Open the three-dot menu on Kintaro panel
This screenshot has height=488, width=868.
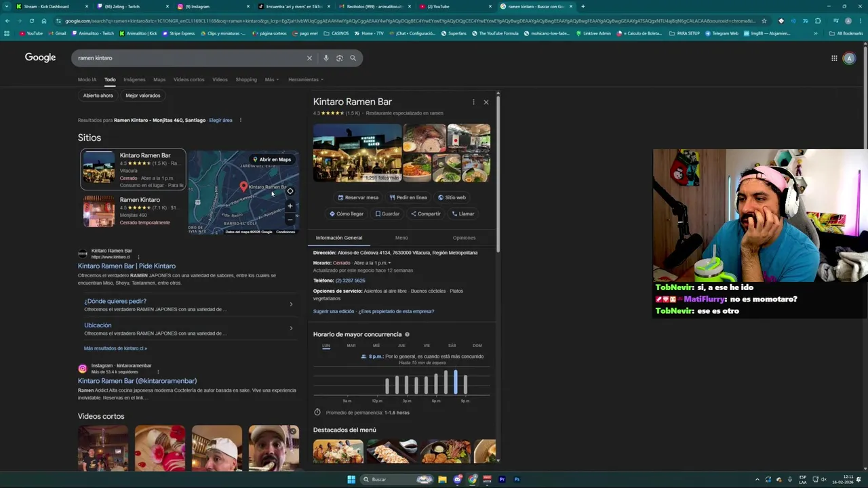point(473,102)
